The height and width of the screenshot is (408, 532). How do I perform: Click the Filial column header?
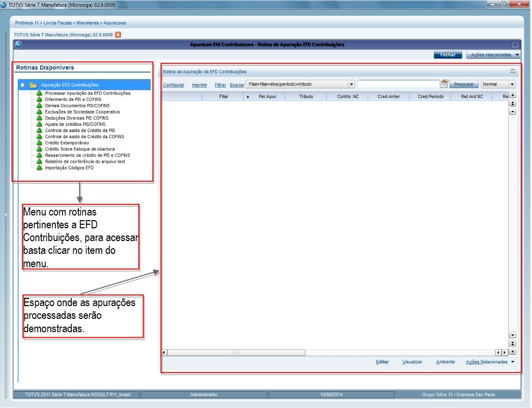coord(223,97)
